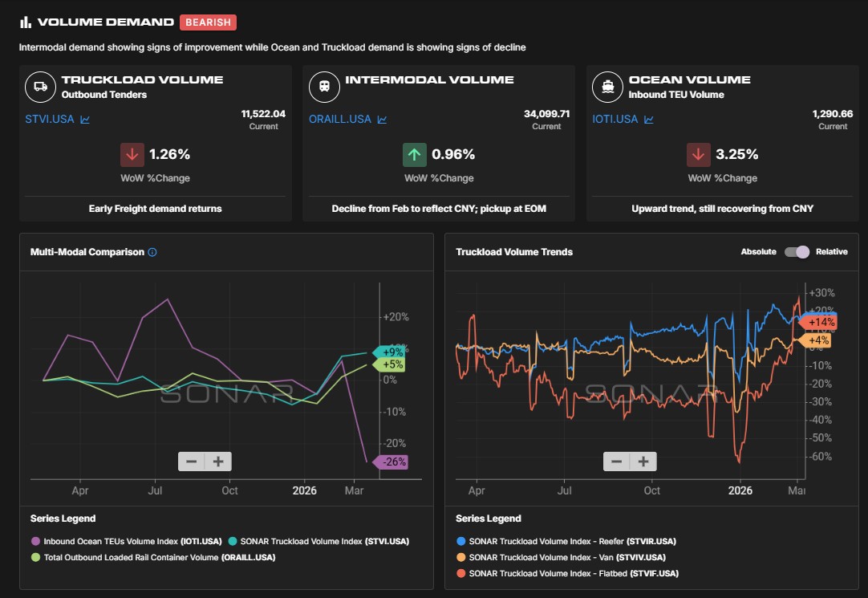Click the Jul axis label on Truckload Trends chart
This screenshot has height=598, width=868.
pyautogui.click(x=564, y=490)
